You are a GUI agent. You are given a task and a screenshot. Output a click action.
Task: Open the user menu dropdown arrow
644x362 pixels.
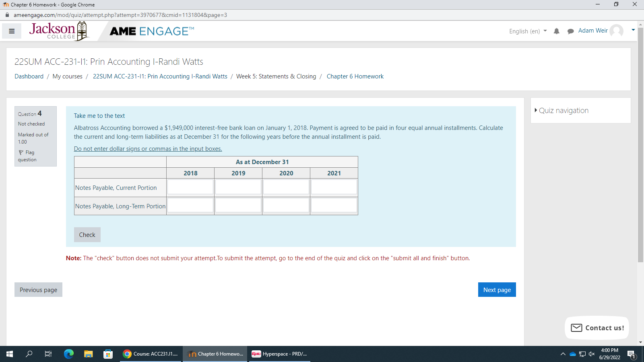click(x=633, y=30)
